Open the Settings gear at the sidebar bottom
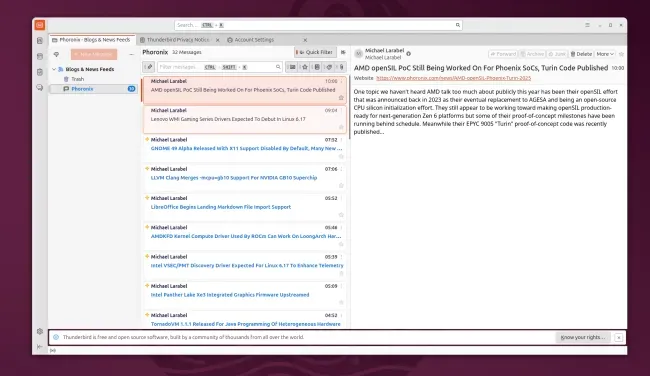 (x=40, y=331)
